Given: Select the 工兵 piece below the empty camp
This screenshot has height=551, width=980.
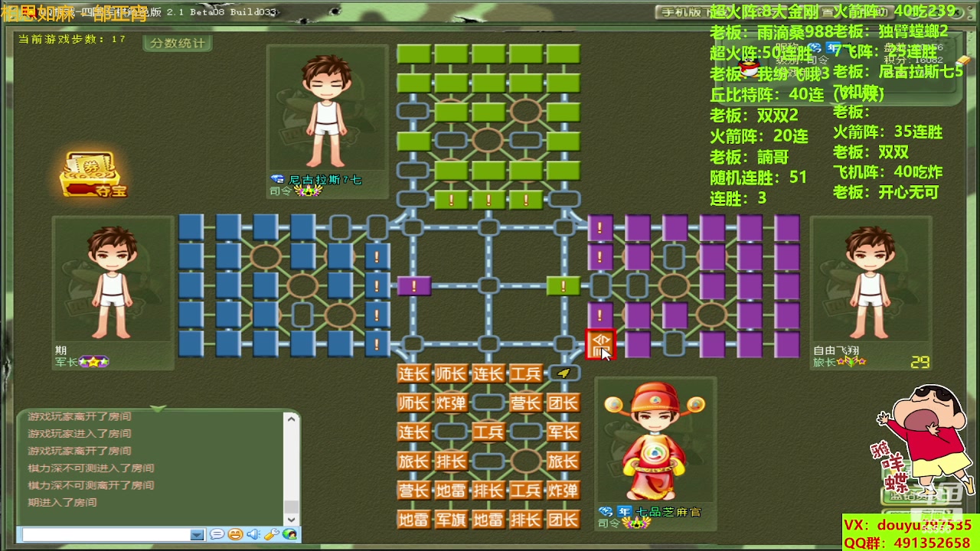Looking at the screenshot, I should 488,432.
